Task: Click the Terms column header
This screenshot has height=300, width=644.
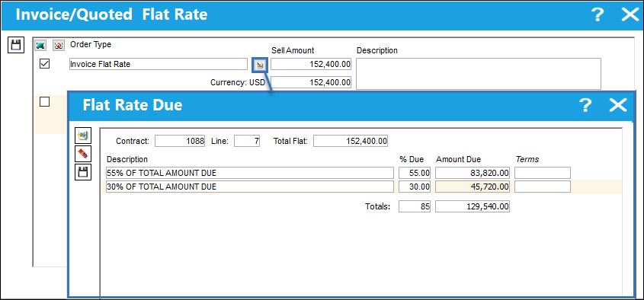Action: point(527,159)
